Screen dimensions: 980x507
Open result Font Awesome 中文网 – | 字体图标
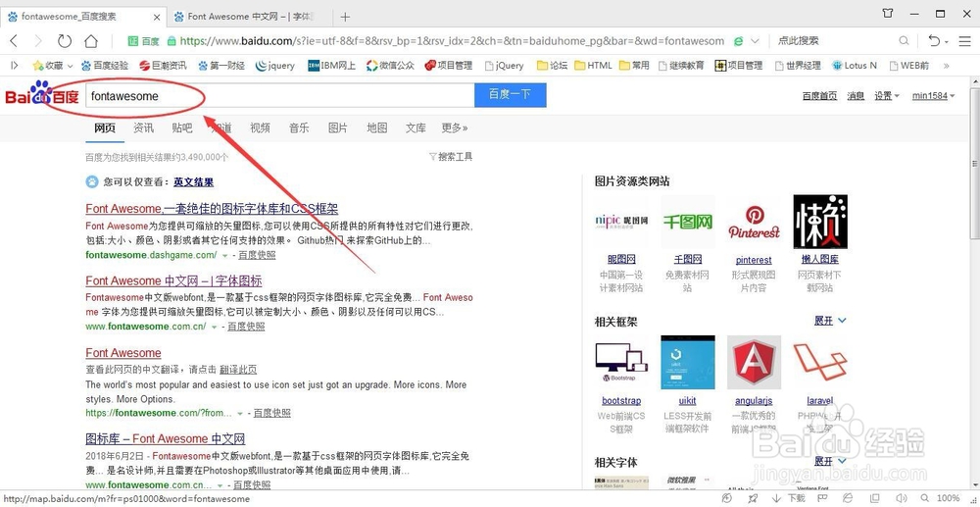click(173, 280)
